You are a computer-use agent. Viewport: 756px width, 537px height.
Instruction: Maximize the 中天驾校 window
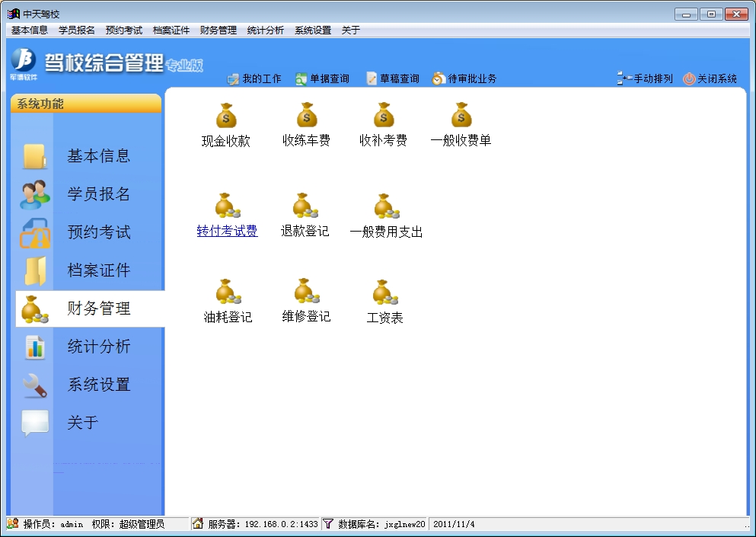pos(711,14)
